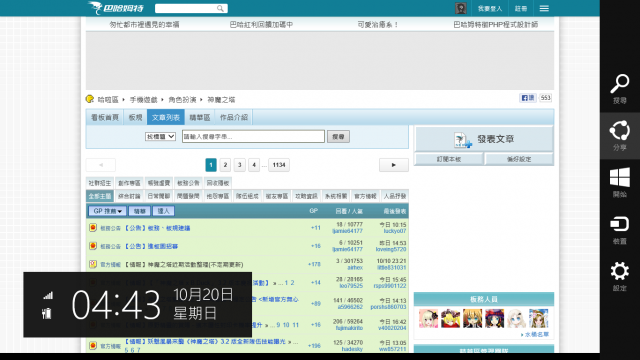This screenshot has height=360, width=640.
Task: Open the 社群招生 sub-board tab
Action: tap(100, 183)
